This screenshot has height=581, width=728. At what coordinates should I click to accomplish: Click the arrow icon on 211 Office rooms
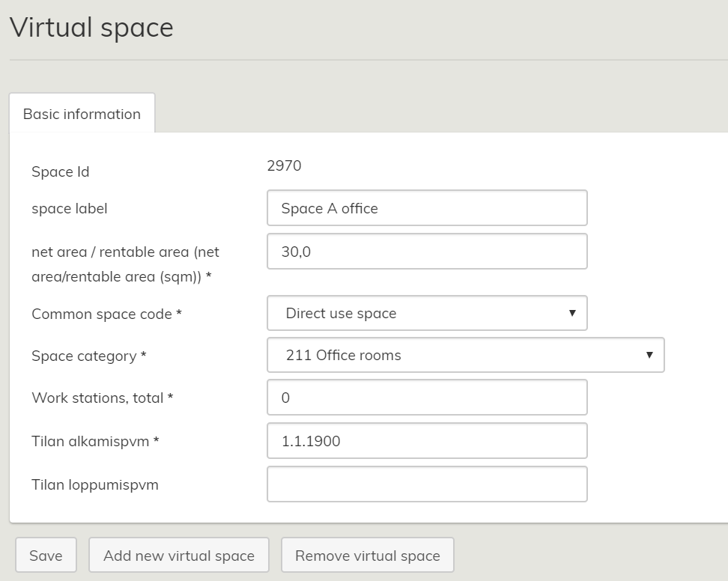[649, 356]
